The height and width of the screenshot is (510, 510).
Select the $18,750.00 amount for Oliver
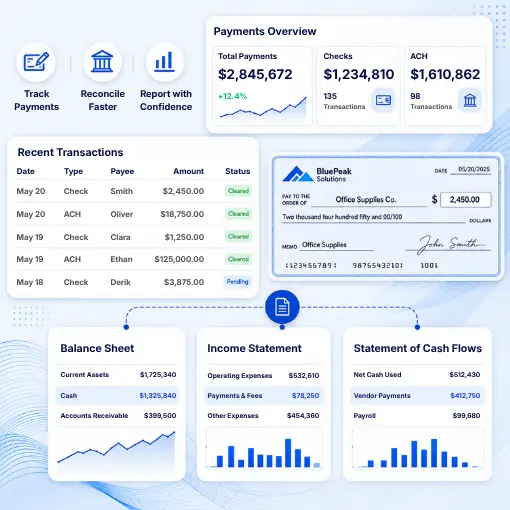click(182, 214)
